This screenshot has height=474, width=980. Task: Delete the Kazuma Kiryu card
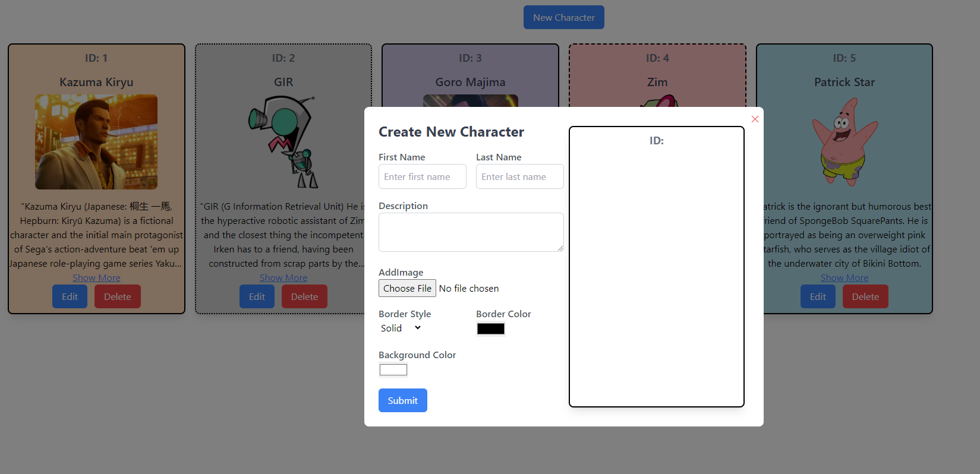[x=117, y=296]
